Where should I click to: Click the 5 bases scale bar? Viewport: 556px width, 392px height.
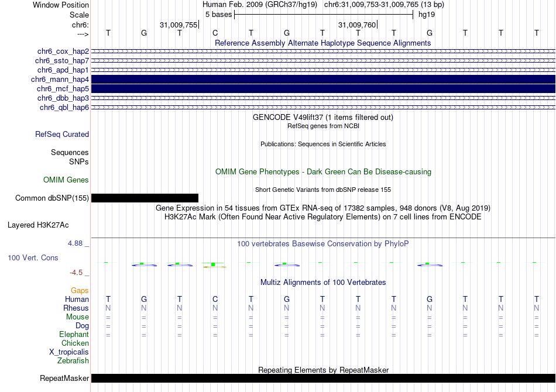click(324, 15)
